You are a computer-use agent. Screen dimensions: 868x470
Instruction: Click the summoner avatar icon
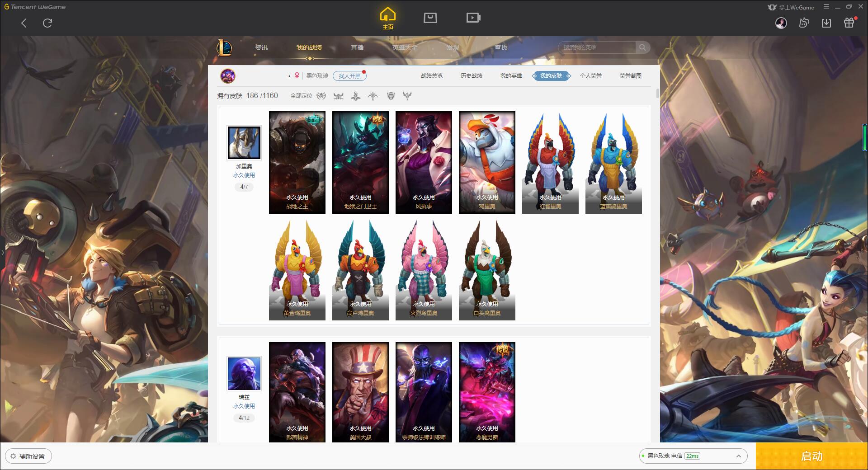point(228,76)
